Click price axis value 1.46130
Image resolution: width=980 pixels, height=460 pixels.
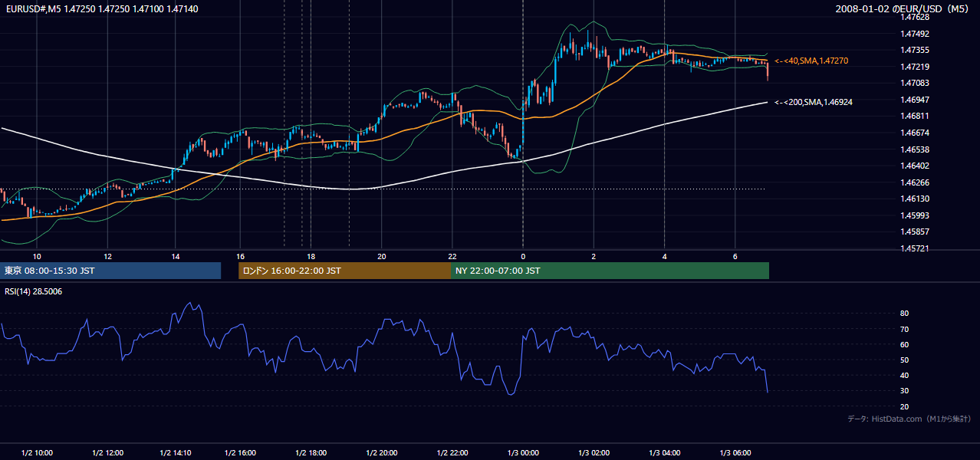914,199
